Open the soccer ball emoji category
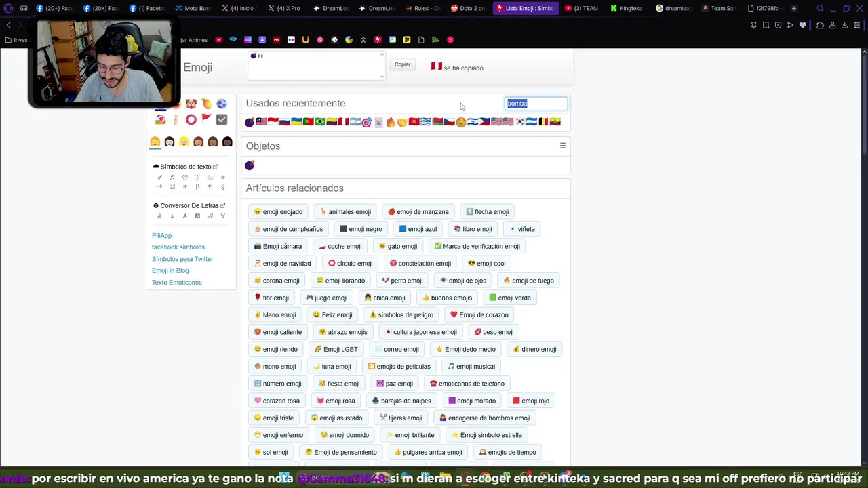Viewport: 868px width, 488px height. tap(222, 104)
